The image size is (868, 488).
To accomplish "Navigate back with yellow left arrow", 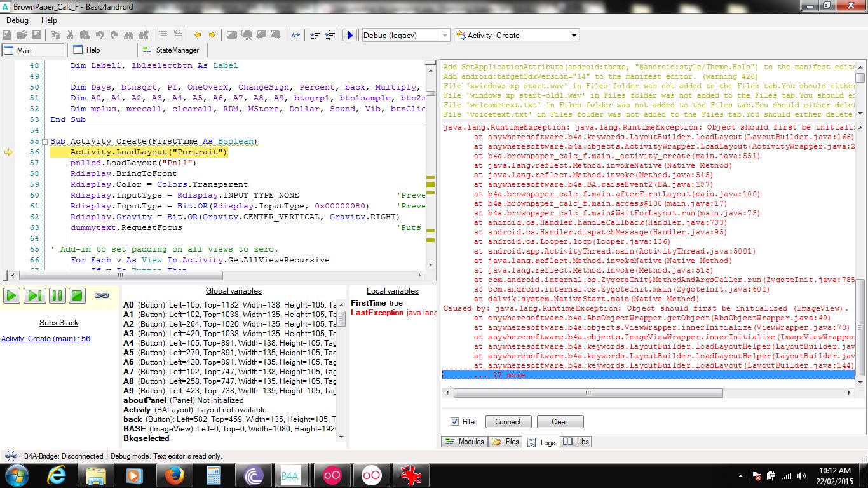I will (198, 36).
